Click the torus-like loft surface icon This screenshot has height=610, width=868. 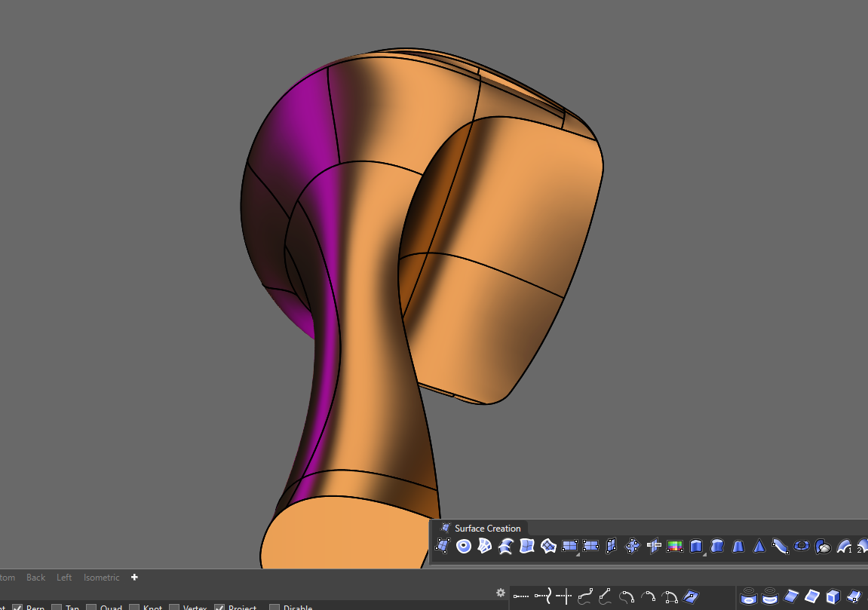pos(801,547)
